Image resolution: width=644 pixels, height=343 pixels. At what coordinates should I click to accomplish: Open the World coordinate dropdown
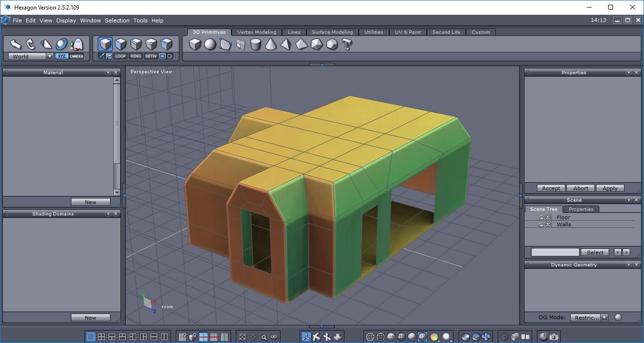pos(50,56)
